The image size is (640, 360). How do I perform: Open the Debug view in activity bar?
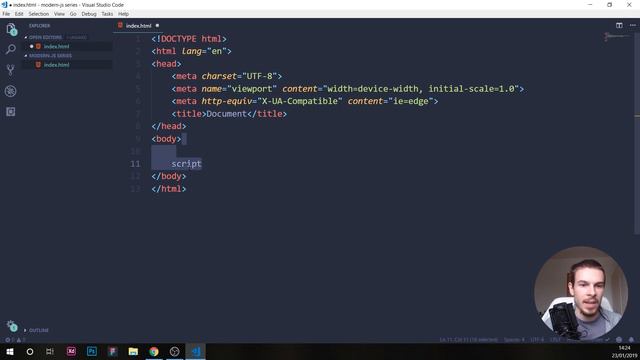pyautogui.click(x=11, y=91)
